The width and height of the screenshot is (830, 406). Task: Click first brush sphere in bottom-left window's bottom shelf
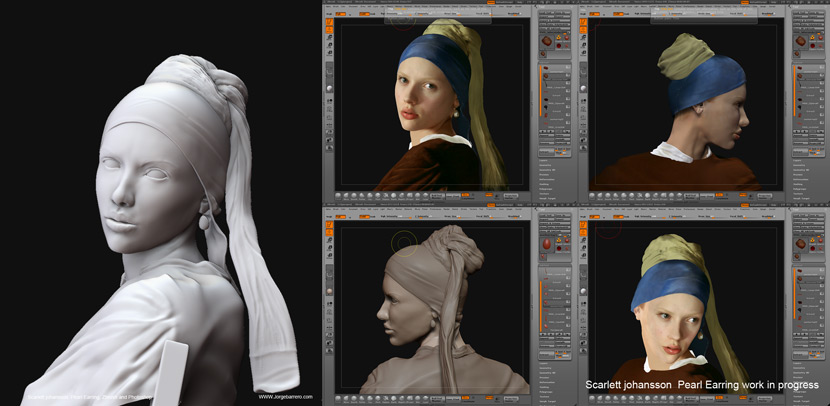point(338,399)
